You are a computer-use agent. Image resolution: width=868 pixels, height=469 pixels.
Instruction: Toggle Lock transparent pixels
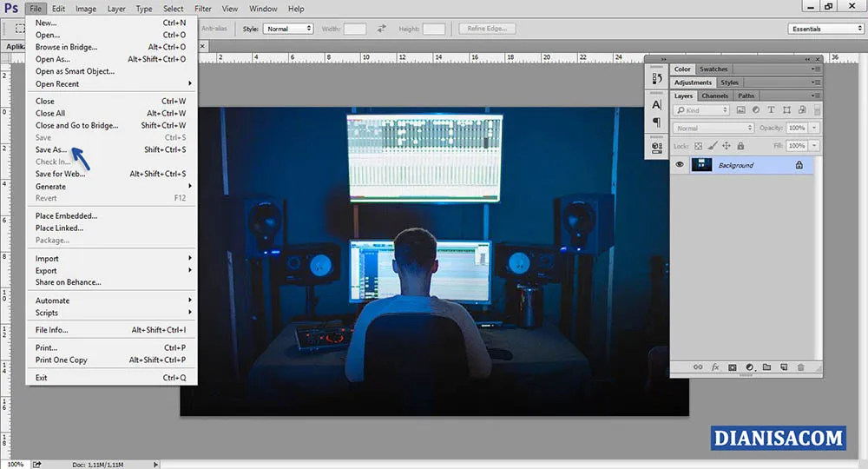click(698, 146)
